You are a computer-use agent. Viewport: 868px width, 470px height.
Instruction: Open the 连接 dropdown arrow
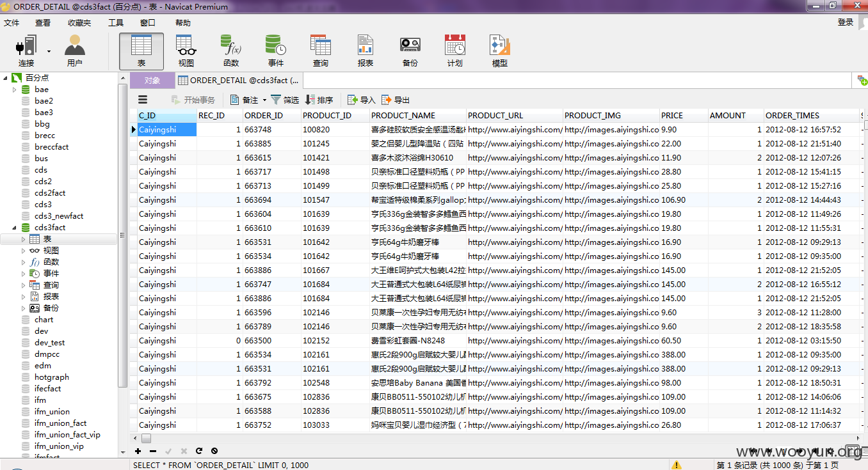tap(49, 51)
